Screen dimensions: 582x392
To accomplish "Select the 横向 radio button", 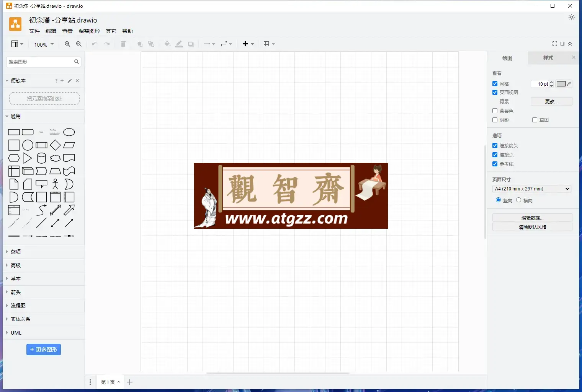I will coord(518,200).
